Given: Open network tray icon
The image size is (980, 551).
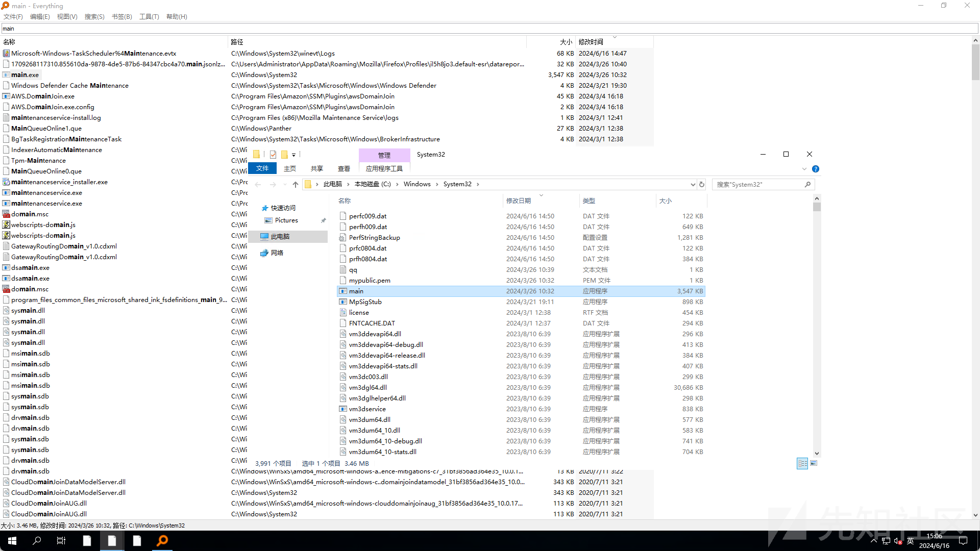Looking at the screenshot, I should point(886,541).
